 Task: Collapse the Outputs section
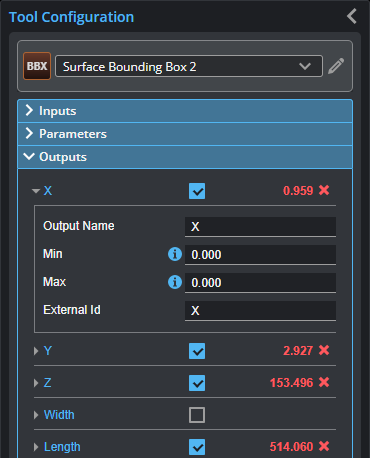click(x=185, y=157)
